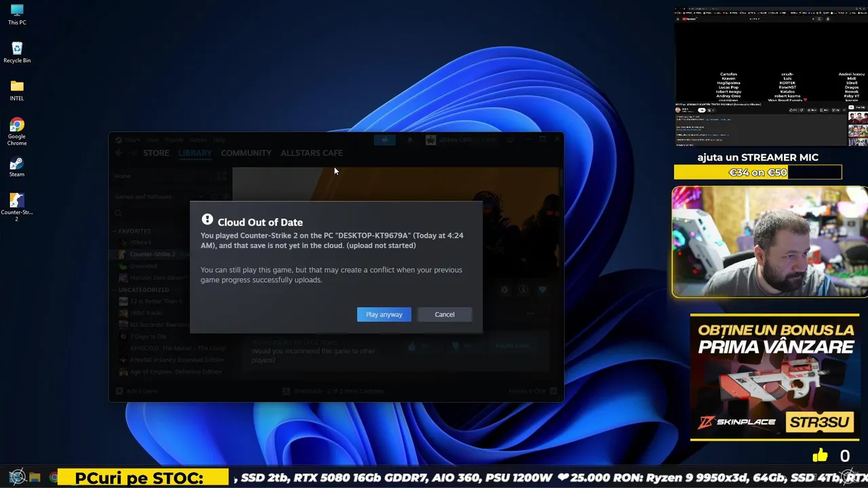Open the three-dots more options on game page

pyautogui.click(x=531, y=314)
